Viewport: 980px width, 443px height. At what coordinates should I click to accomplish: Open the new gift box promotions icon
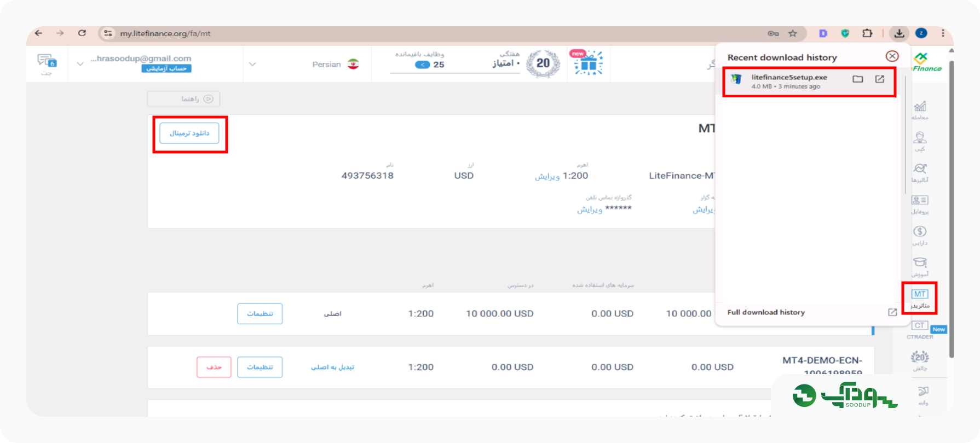pyautogui.click(x=588, y=63)
